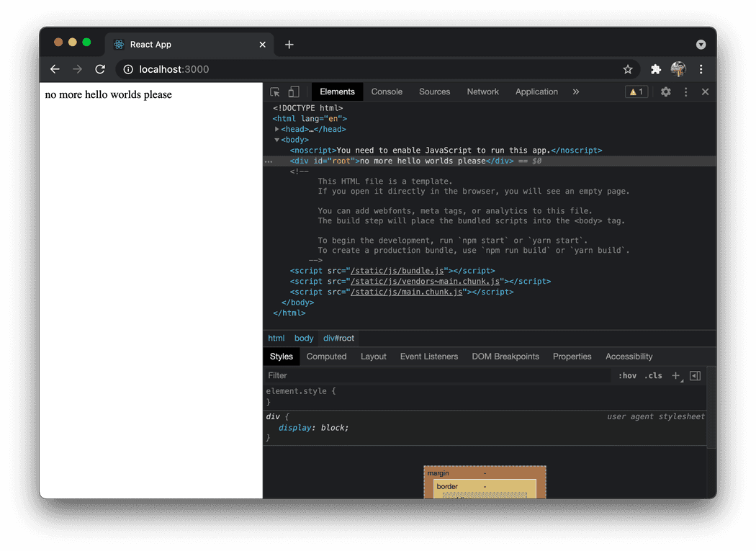
Task: Toggle element state with :hov
Action: pyautogui.click(x=626, y=375)
